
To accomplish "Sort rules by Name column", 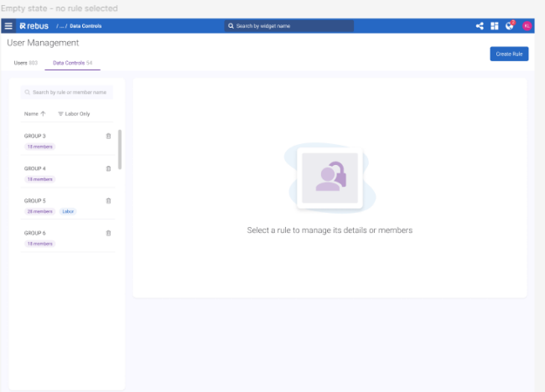I will pos(35,114).
